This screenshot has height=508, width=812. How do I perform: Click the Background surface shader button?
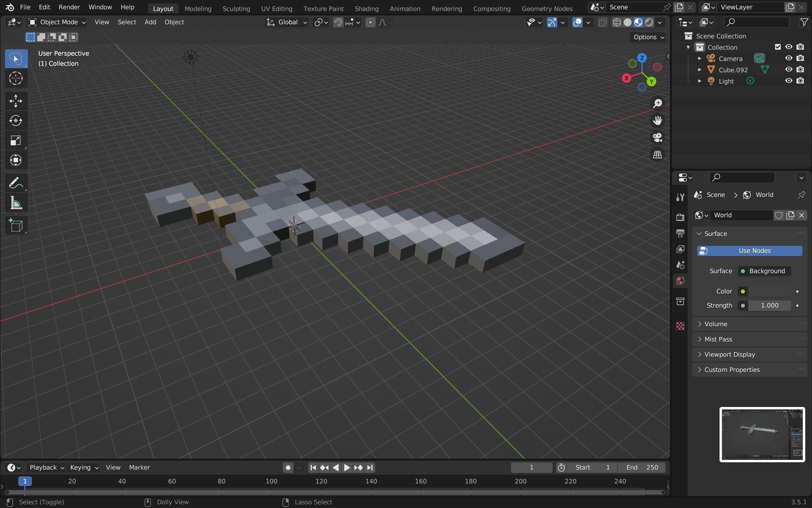coord(764,271)
